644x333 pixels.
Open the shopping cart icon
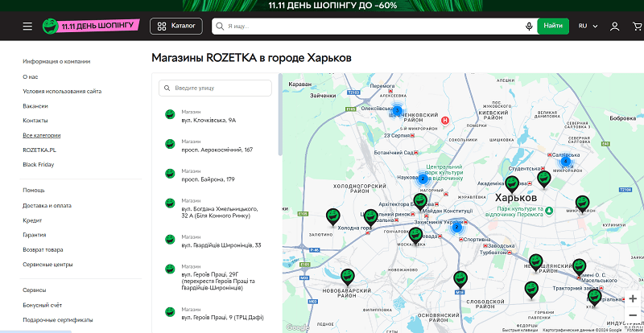(x=638, y=27)
